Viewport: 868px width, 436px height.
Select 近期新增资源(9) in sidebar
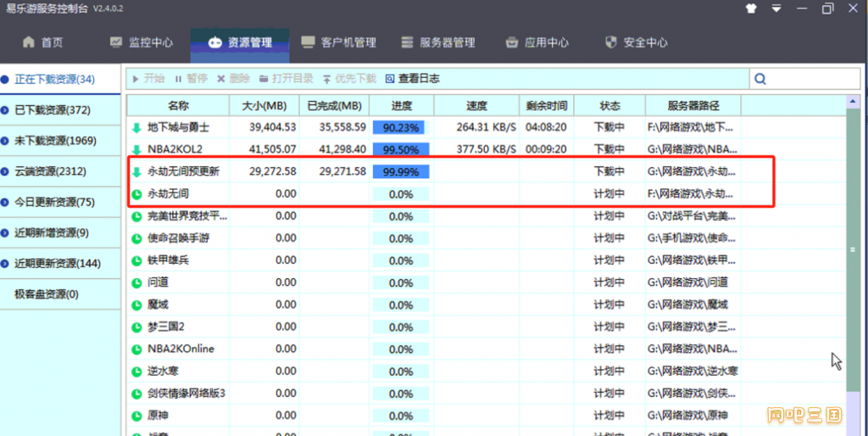(x=60, y=232)
